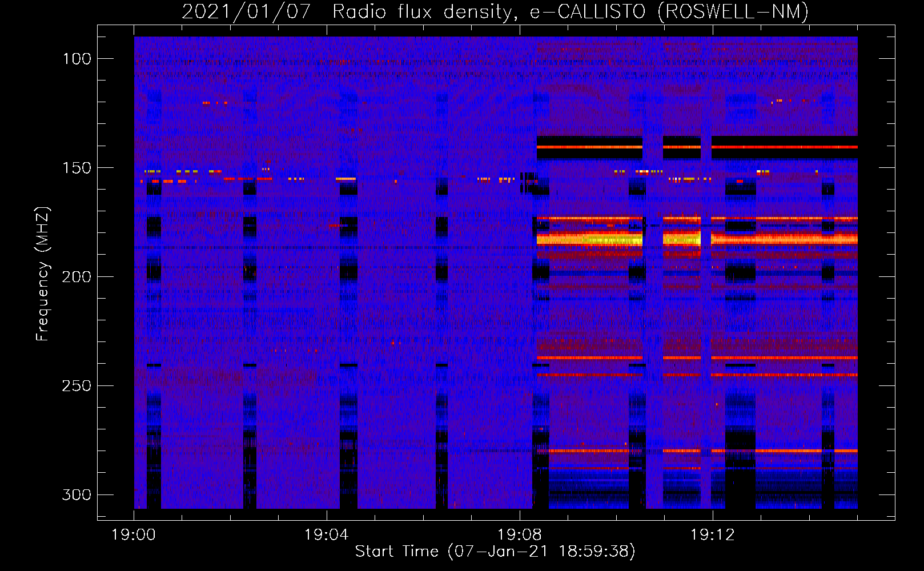Screen dimensions: 924x571
Task: Click the 250 frequency tick label
Action: pyautogui.click(x=77, y=386)
